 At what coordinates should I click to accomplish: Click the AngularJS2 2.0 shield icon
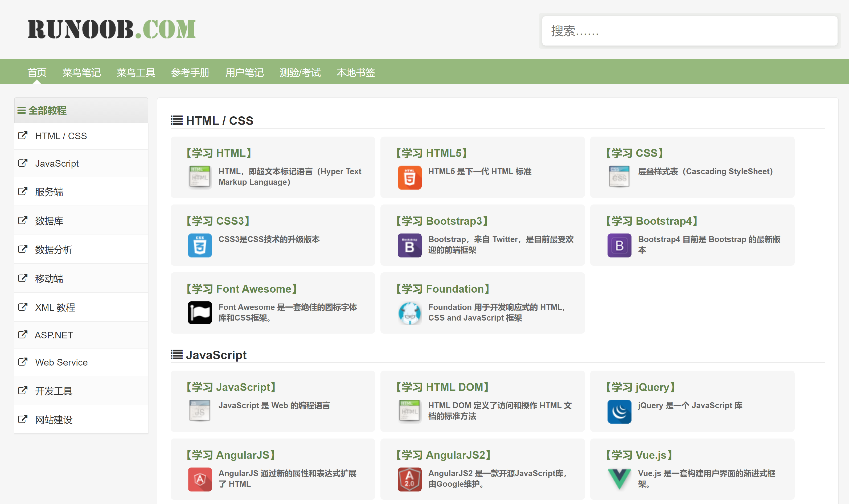[409, 480]
